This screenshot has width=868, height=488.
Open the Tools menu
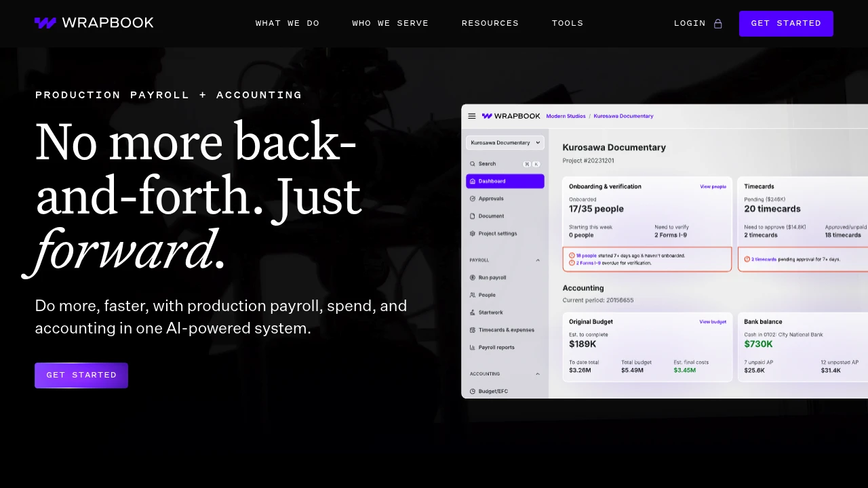point(568,23)
